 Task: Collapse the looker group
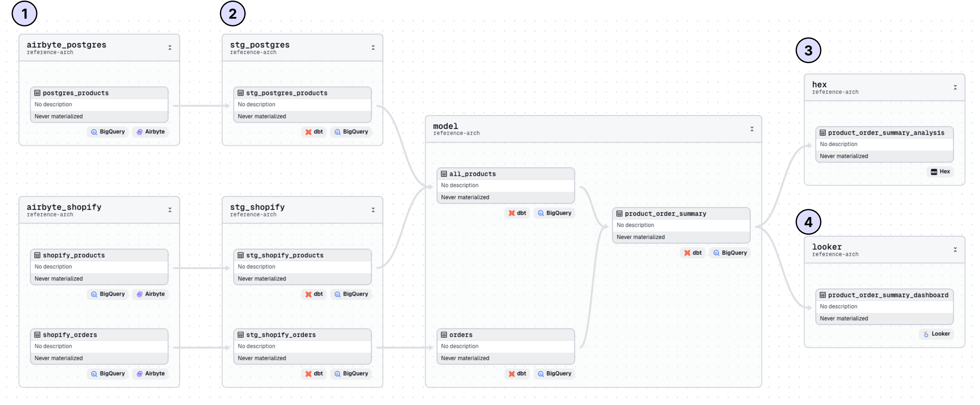tap(955, 250)
